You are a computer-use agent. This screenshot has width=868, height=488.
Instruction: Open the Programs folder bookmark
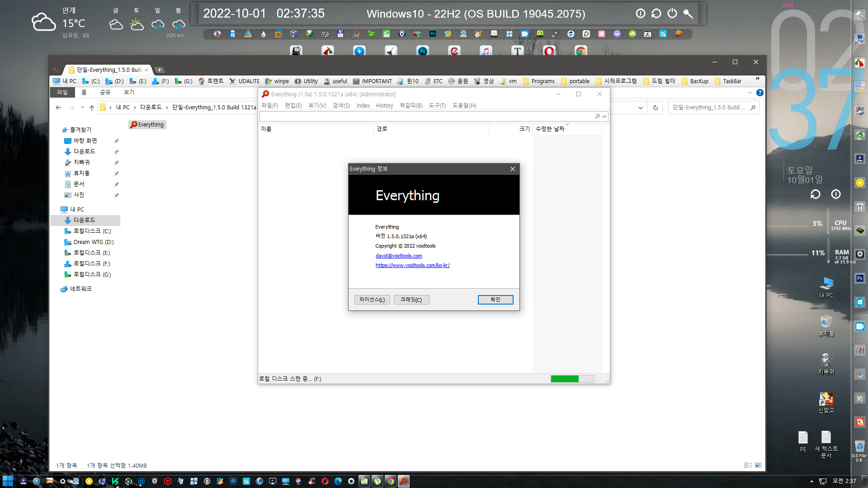(539, 81)
